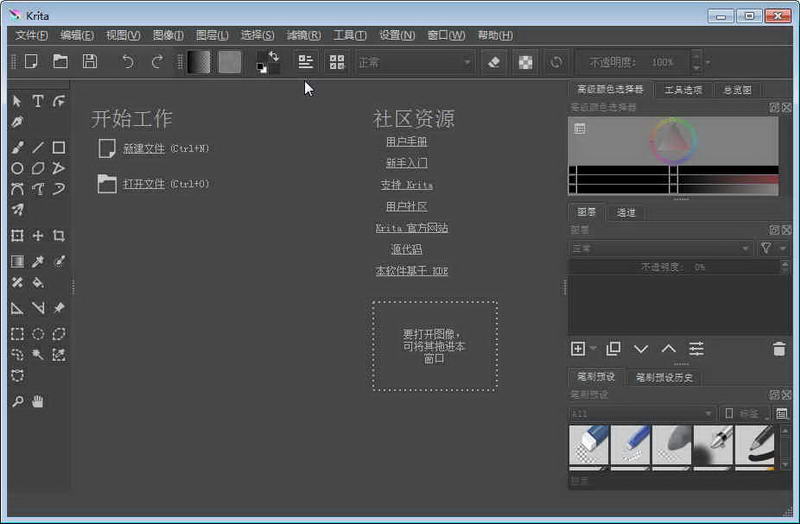Viewport: 800px width, 524px height.
Task: Select the Transform tool
Action: click(x=17, y=235)
